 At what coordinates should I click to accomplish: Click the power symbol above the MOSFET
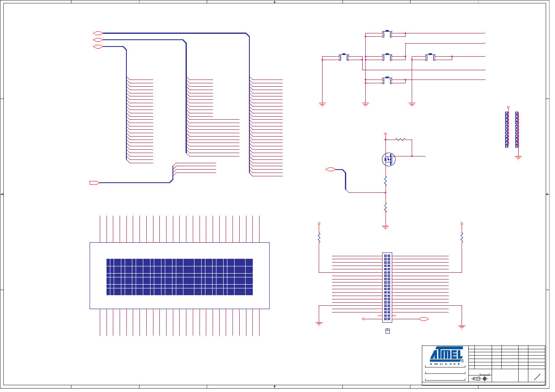pos(385,134)
